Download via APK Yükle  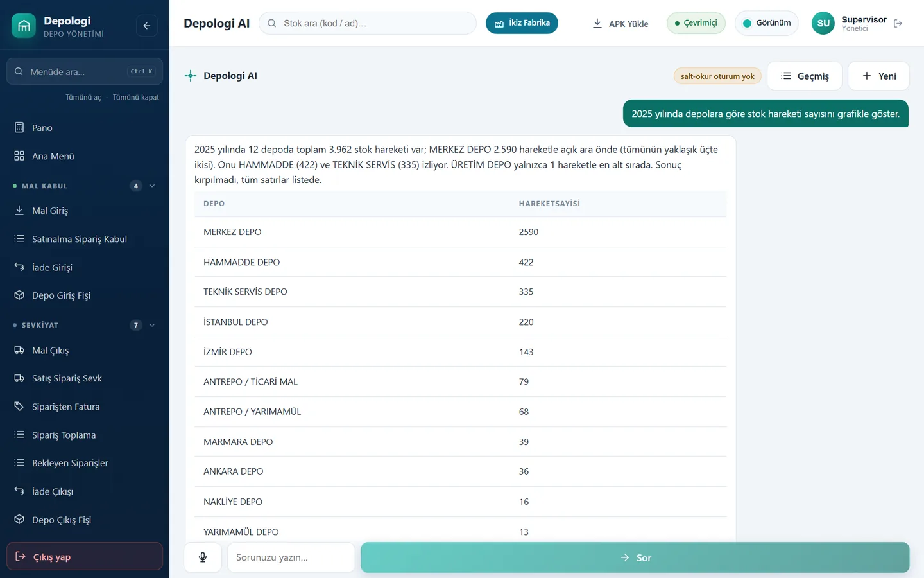(x=620, y=24)
